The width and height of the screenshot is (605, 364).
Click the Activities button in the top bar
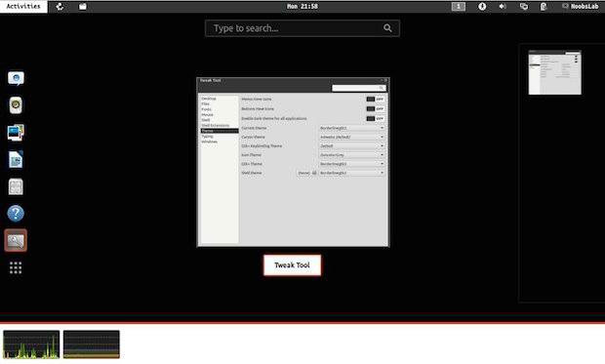click(x=23, y=6)
